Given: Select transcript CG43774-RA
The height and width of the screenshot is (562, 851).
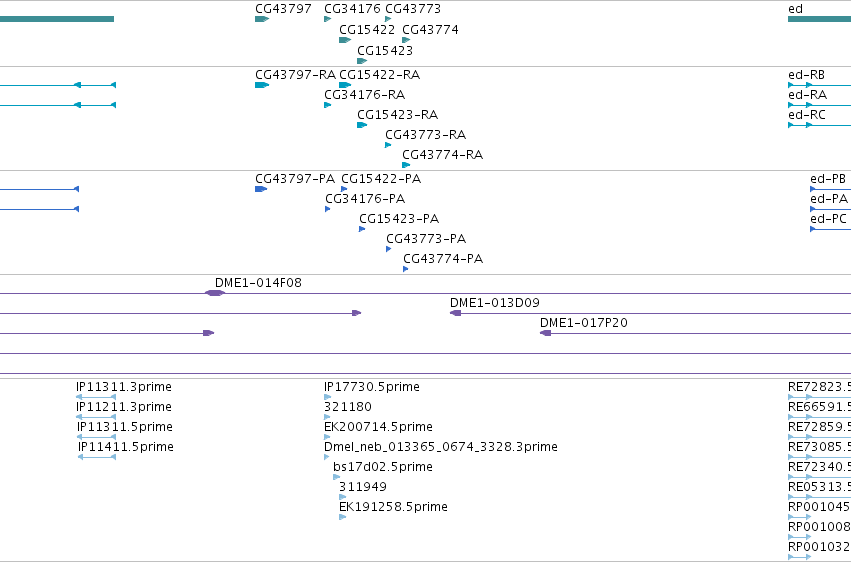Looking at the screenshot, I should (442, 155).
